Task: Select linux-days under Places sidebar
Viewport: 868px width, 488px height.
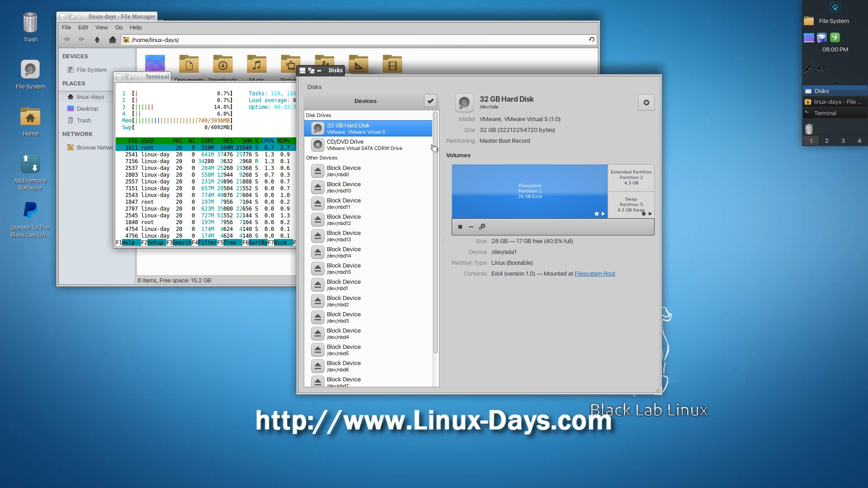Action: coord(86,97)
